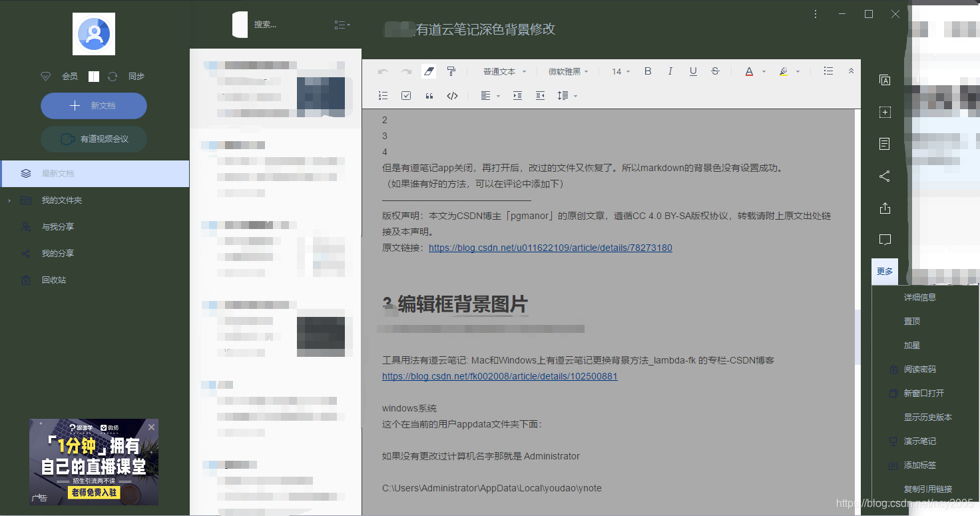
Task: Select 置顶 from the more menu
Action: coord(911,320)
